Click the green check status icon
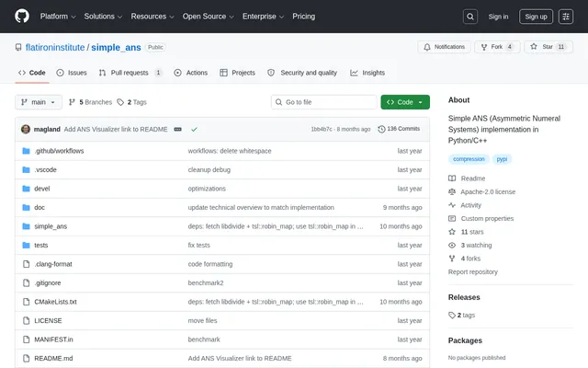This screenshot has width=588, height=368. [194, 129]
